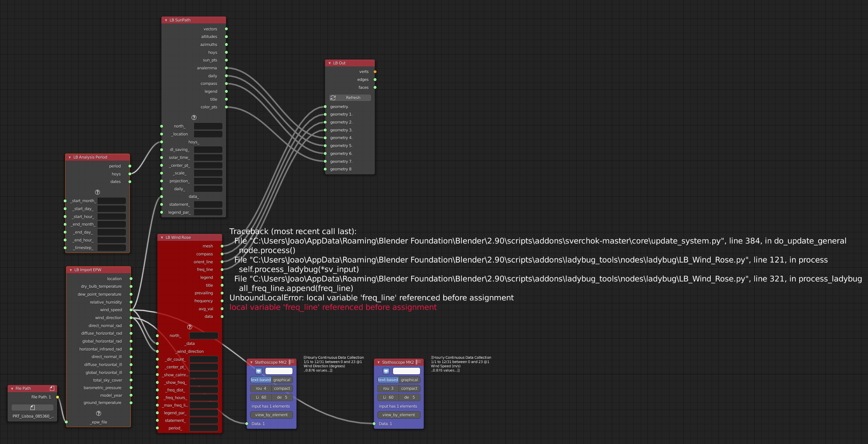Open the help icon on LB Wind Rose node
Image resolution: width=868 pixels, height=444 pixels.
pyautogui.click(x=189, y=326)
